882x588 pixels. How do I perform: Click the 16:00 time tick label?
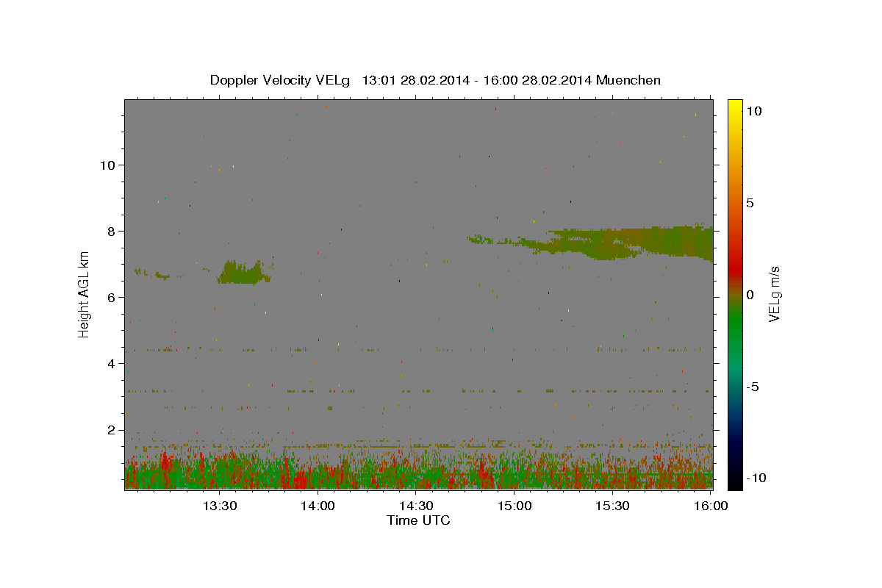[x=710, y=506]
